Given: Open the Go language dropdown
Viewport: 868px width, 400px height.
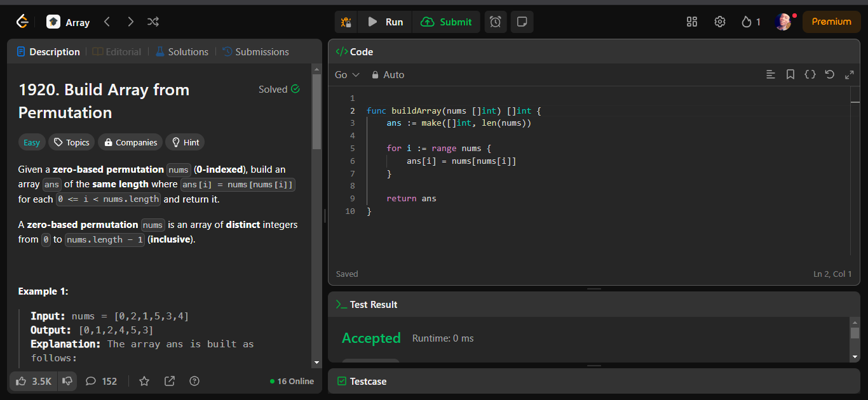Looking at the screenshot, I should tap(347, 74).
